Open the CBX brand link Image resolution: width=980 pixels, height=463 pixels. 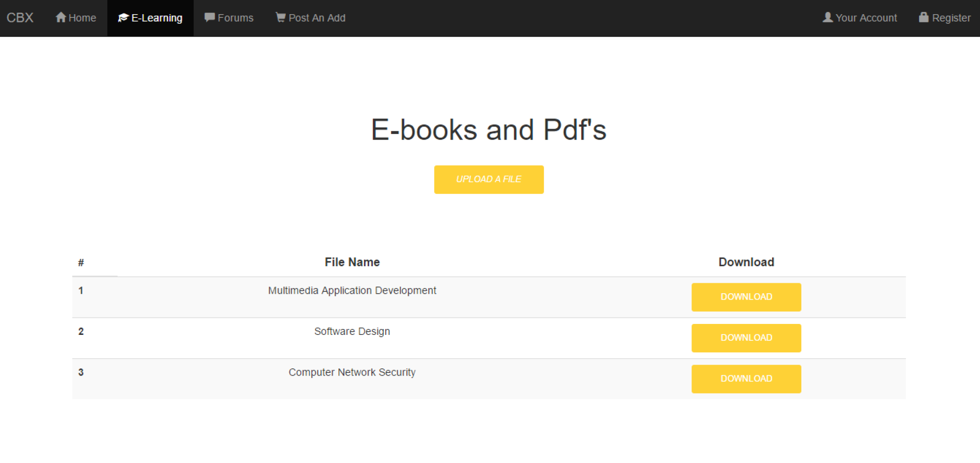click(19, 17)
